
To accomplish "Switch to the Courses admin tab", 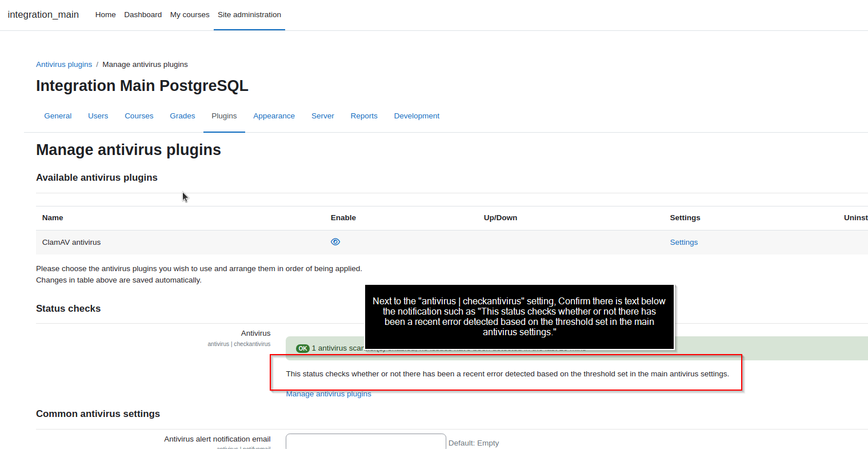I will tap(139, 116).
